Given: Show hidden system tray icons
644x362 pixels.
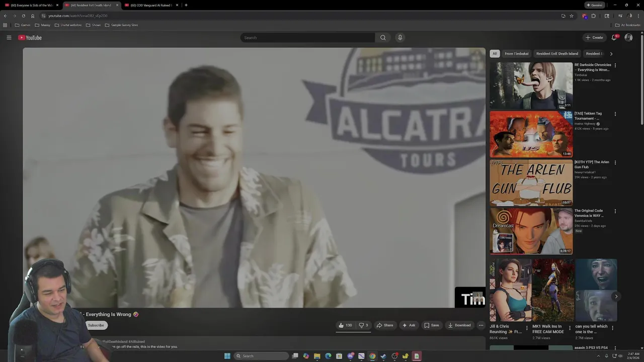Looking at the screenshot, I should point(599,356).
